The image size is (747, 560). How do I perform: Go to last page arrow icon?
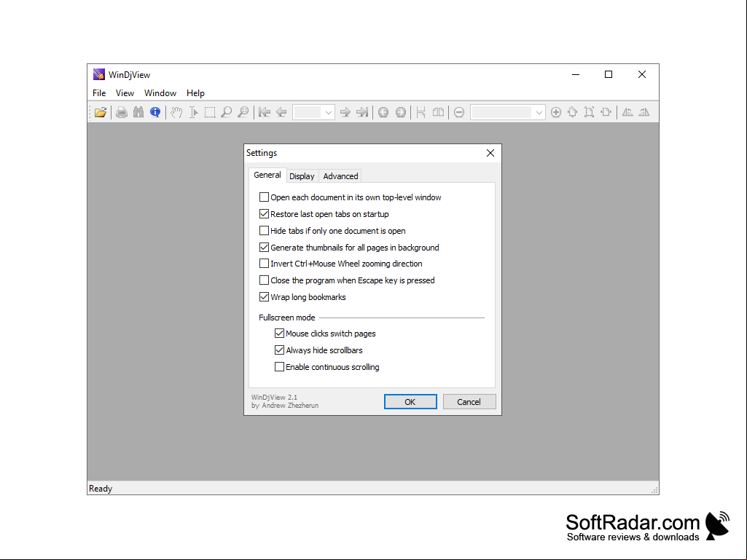pyautogui.click(x=362, y=112)
